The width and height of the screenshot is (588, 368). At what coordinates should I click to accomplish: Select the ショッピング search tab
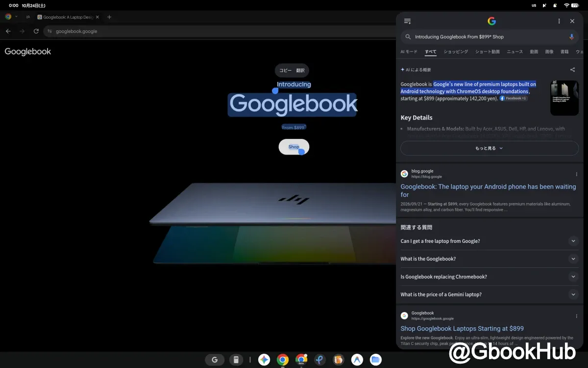(456, 52)
